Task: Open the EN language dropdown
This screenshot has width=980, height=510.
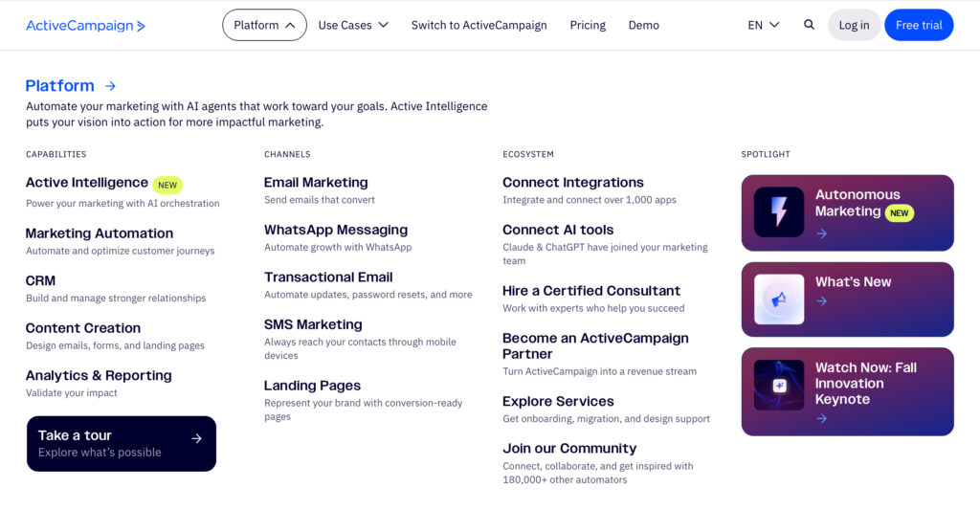Action: pos(763,25)
